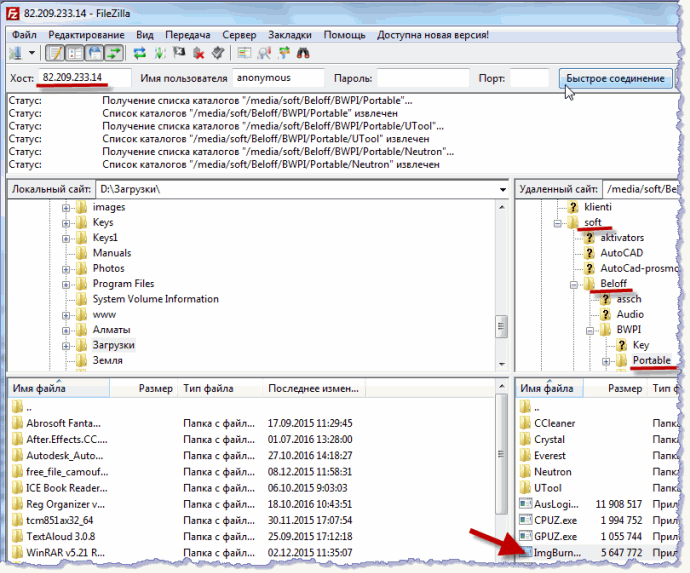Expand the images folder in local tree
The image size is (690, 573).
[x=66, y=208]
